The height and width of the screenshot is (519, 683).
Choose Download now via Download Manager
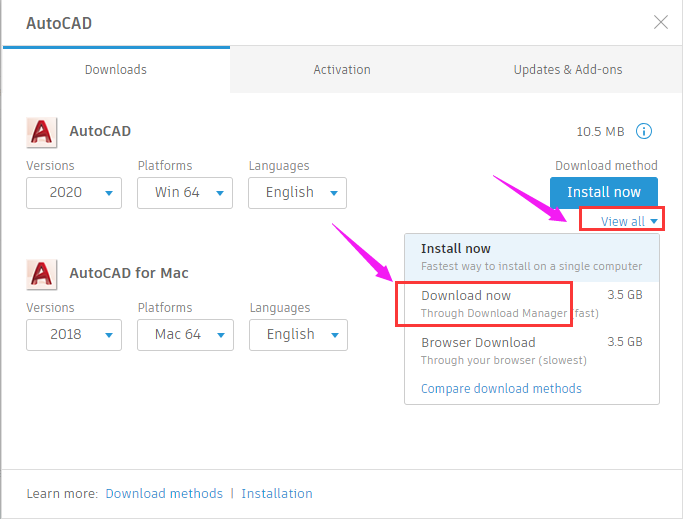click(532, 304)
